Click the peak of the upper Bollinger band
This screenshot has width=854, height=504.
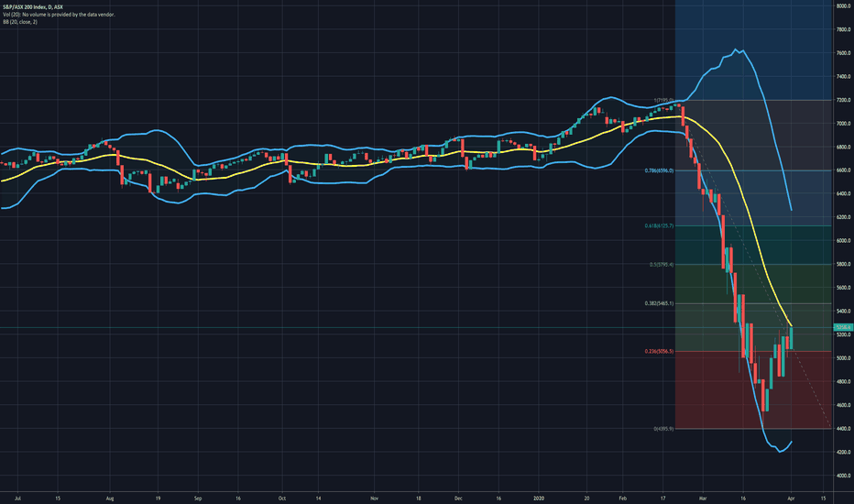coord(736,49)
